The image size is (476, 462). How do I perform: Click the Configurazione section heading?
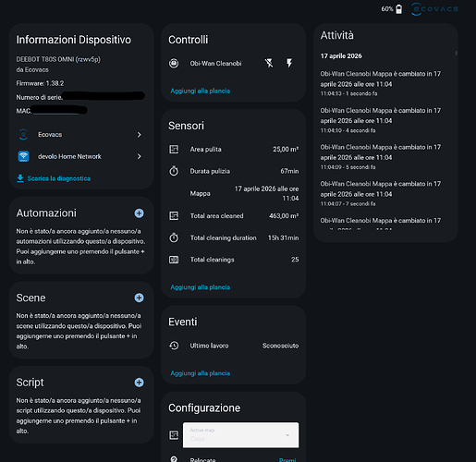click(204, 407)
